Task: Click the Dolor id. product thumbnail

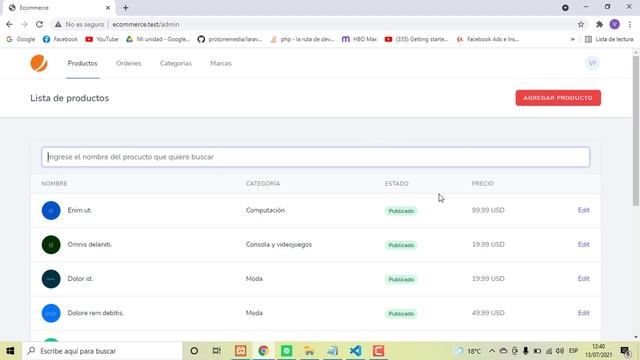Action: (51, 279)
